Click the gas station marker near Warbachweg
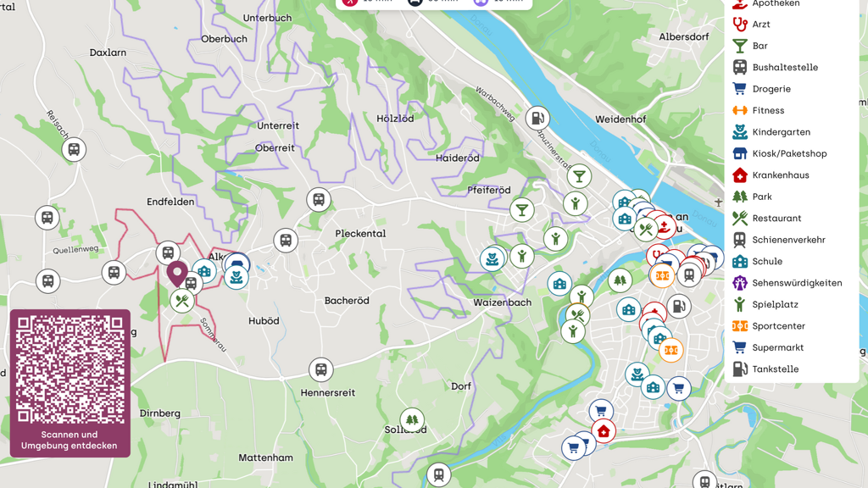This screenshot has height=488, width=868. pyautogui.click(x=537, y=119)
